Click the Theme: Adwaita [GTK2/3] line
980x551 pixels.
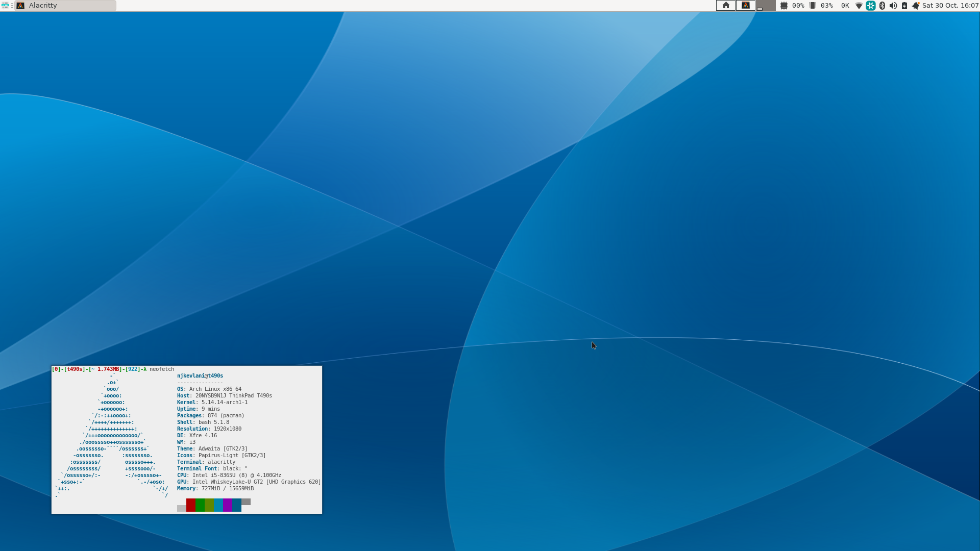click(x=212, y=449)
